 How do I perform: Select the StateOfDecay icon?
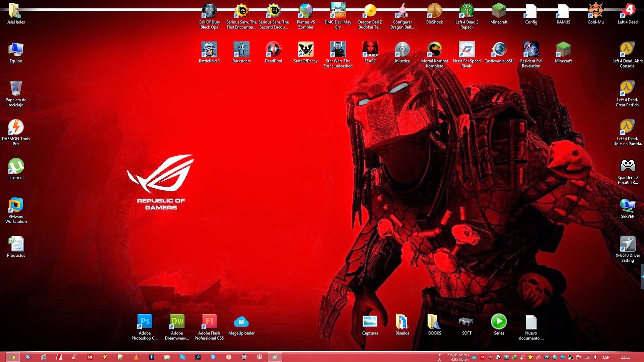pyautogui.click(x=306, y=52)
